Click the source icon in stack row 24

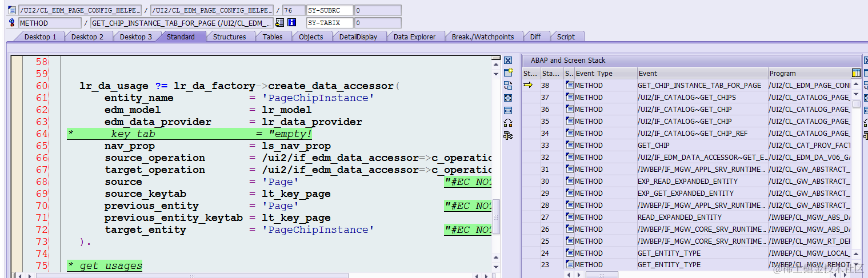(570, 253)
